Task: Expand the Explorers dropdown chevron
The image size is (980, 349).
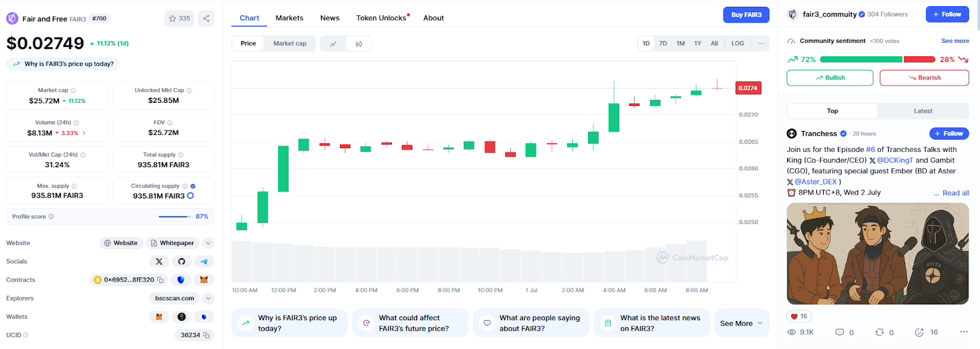Action: coord(208,298)
